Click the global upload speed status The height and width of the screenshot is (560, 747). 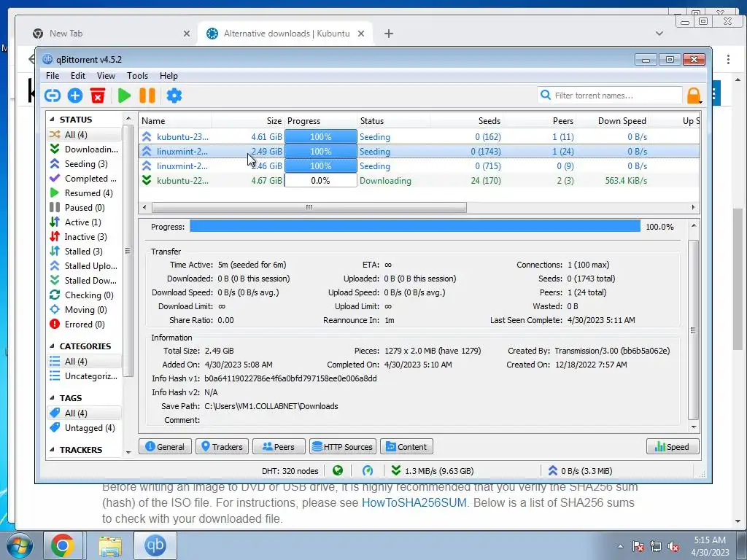pyautogui.click(x=580, y=471)
